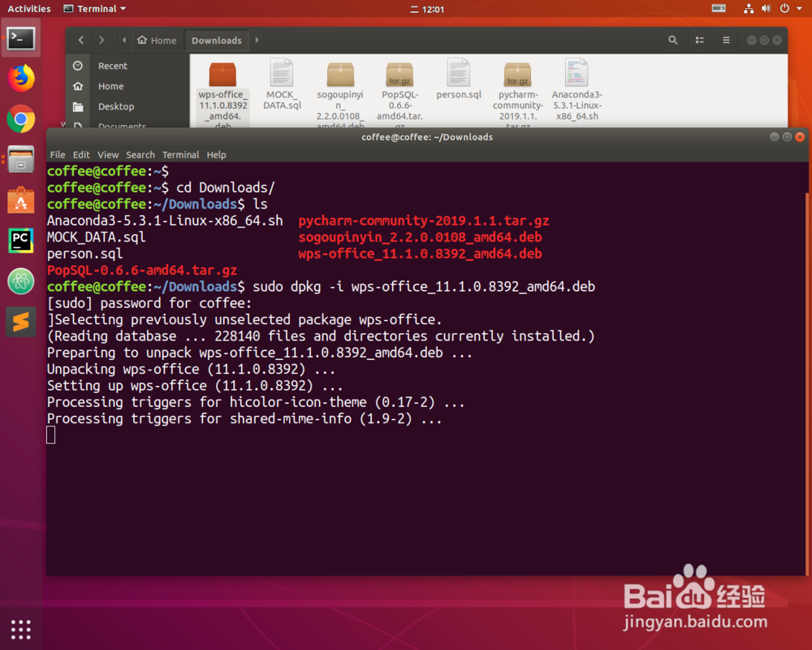This screenshot has height=650, width=812.
Task: Click the path bar left scroll arrow
Action: point(123,40)
